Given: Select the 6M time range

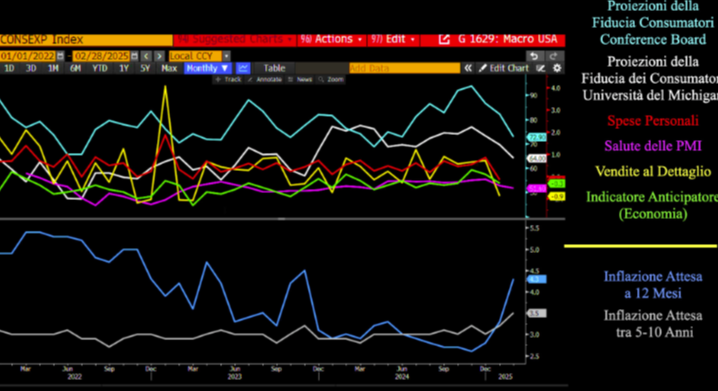Looking at the screenshot, I should (x=76, y=68).
